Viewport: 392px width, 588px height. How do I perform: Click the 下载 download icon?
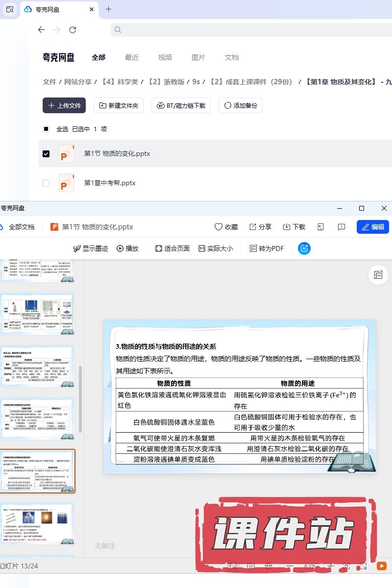[x=287, y=227]
